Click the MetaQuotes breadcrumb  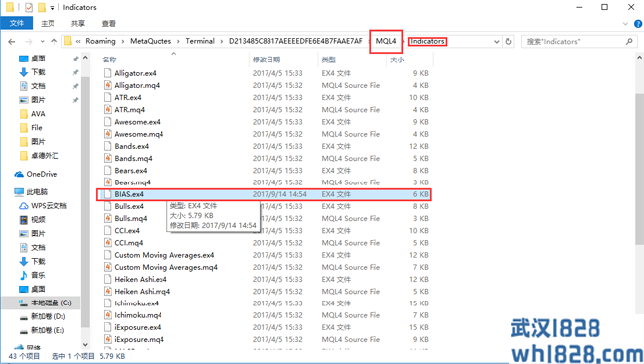coord(151,41)
